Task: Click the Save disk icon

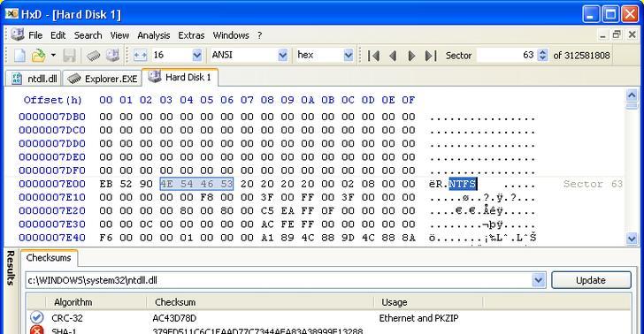Action: [x=69, y=56]
